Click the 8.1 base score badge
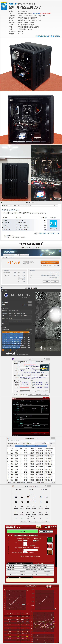This screenshot has width=62, height=644. tap(53, 224)
